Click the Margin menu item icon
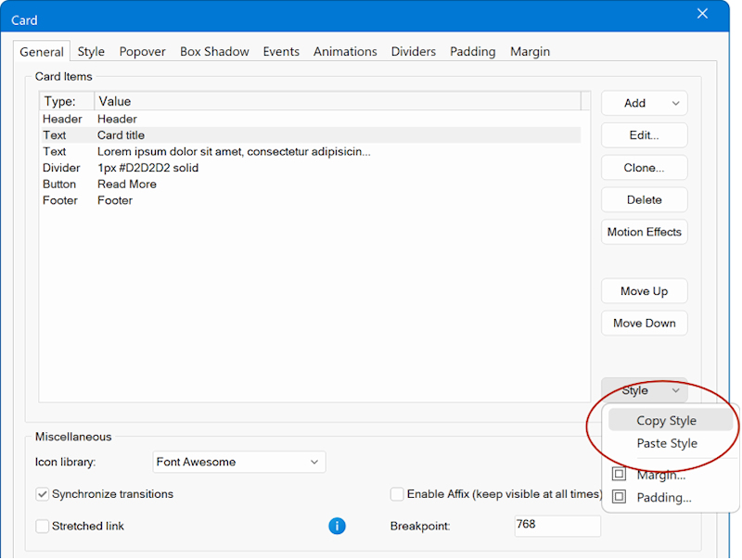Viewport: 742px width, 560px height. click(619, 475)
